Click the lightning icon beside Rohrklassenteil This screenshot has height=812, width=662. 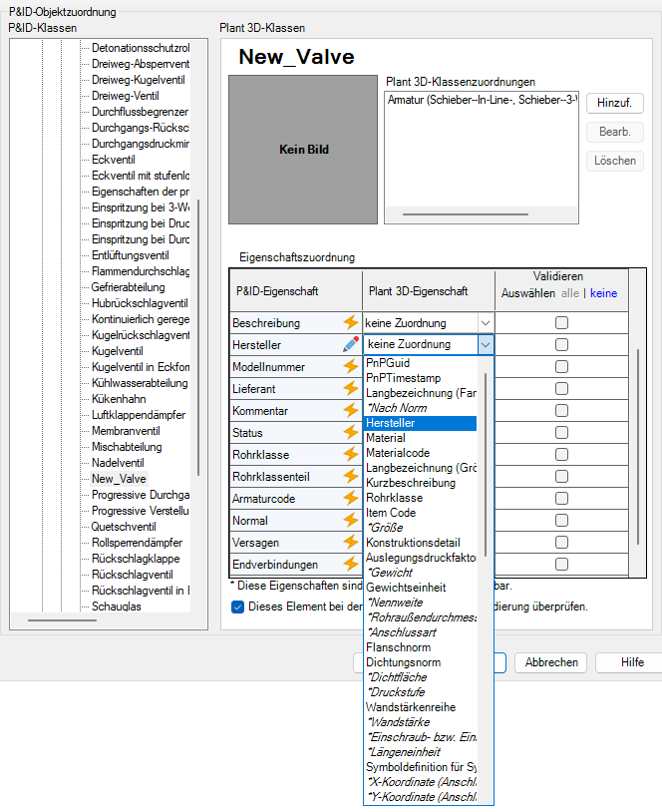pos(350,477)
